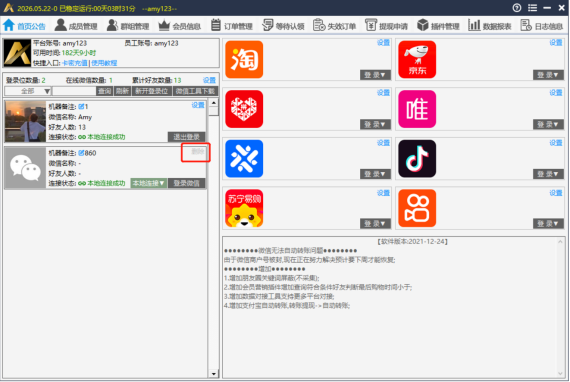Switch to the 订单管理 tab
The height and width of the screenshot is (382, 570).
click(232, 25)
